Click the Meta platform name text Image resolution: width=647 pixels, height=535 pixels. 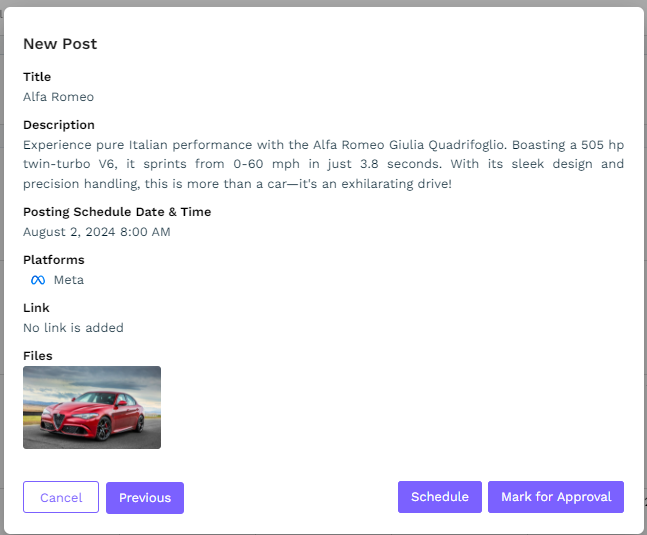click(x=69, y=280)
